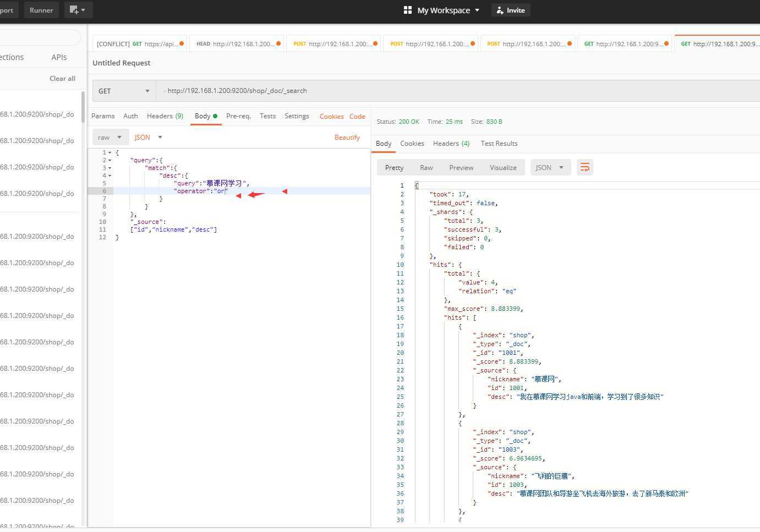The image size is (760, 532).
Task: Select Raw response view
Action: (x=427, y=167)
